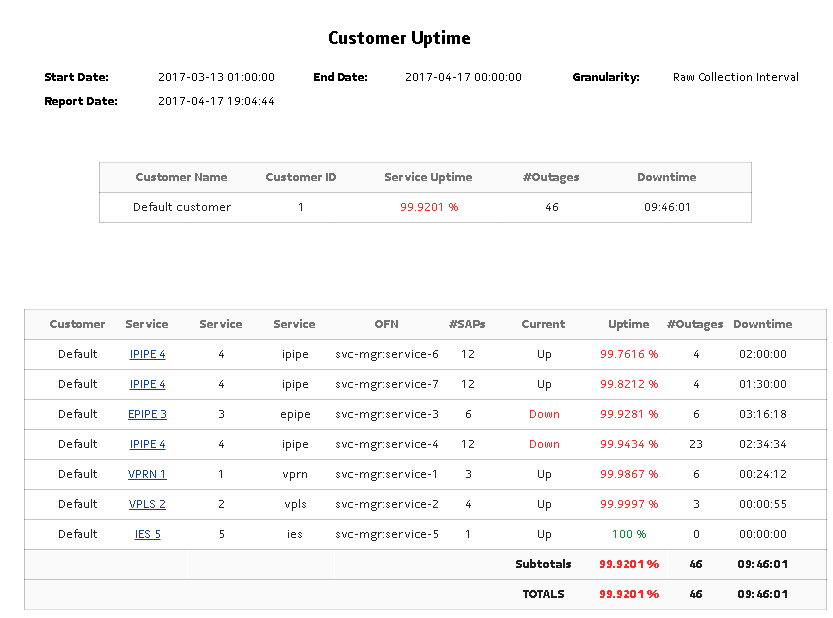Select the OFN column header
The width and height of the screenshot is (833, 618).
[x=387, y=324]
